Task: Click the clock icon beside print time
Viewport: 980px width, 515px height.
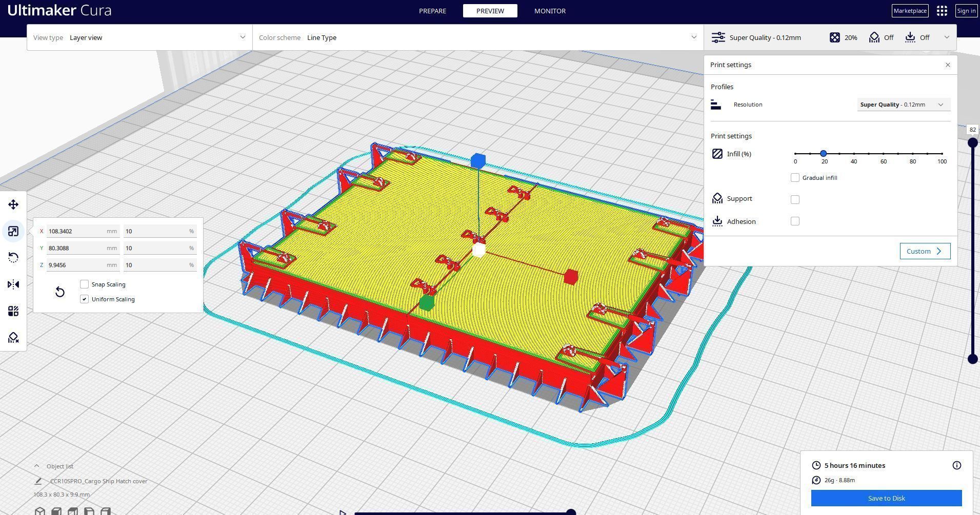Action: (x=816, y=465)
